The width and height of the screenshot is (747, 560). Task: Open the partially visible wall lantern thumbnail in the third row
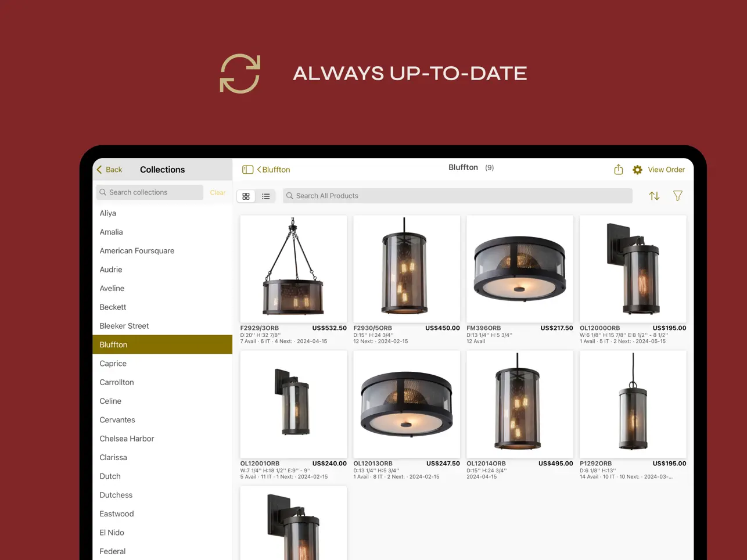coord(293,523)
